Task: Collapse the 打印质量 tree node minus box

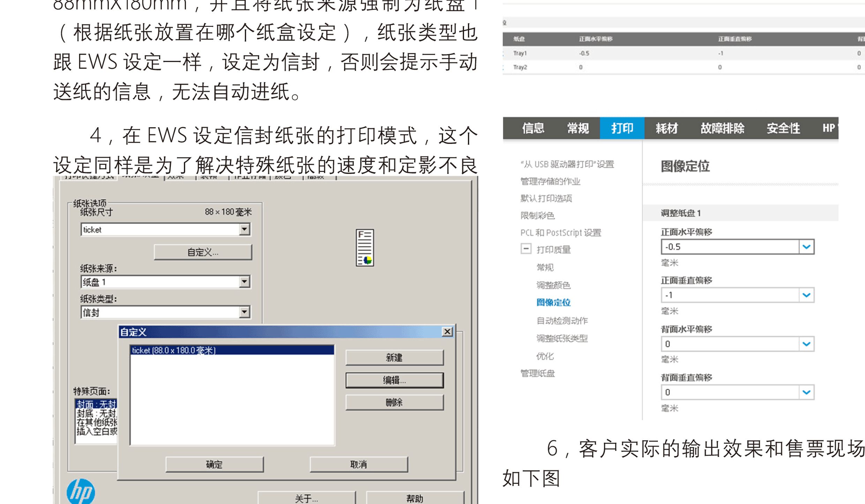Action: click(526, 249)
